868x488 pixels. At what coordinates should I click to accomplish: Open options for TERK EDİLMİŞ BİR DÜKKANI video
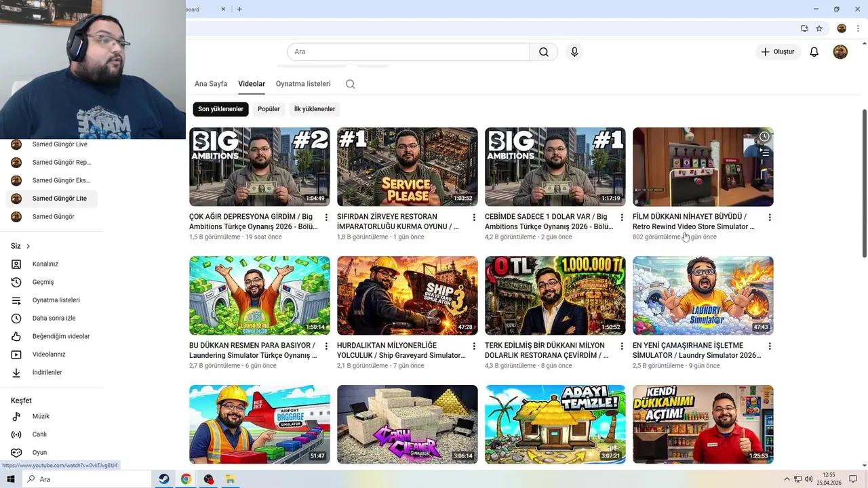pyautogui.click(x=622, y=346)
